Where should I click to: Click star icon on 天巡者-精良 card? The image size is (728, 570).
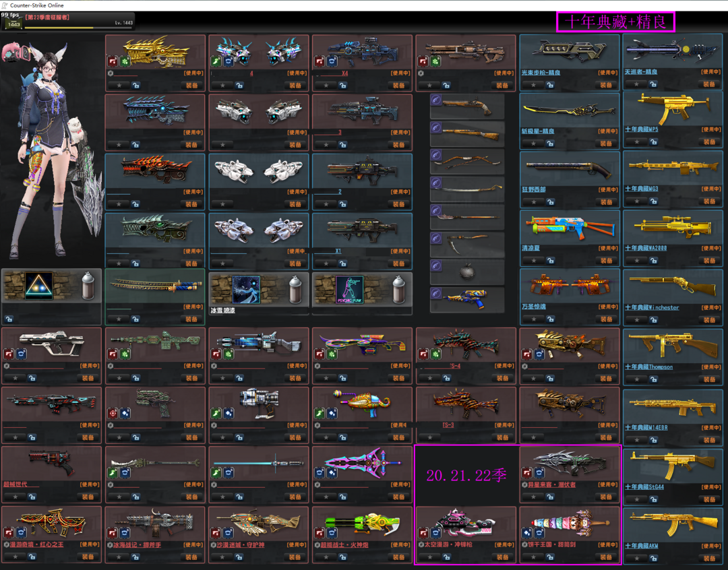(636, 85)
